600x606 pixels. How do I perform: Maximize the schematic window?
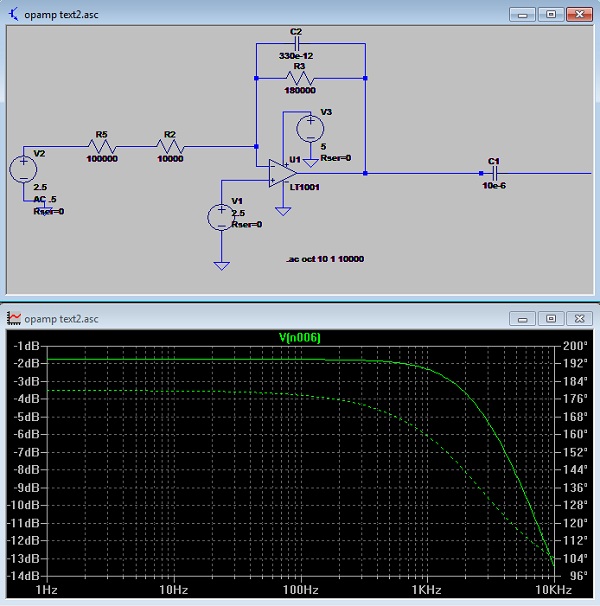tap(550, 15)
